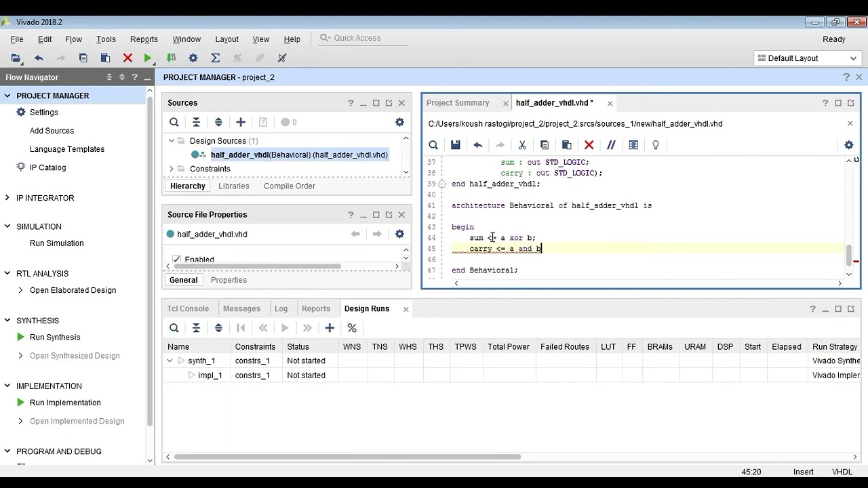Click the Run Synthesis green play toolbar icon

tap(148, 58)
